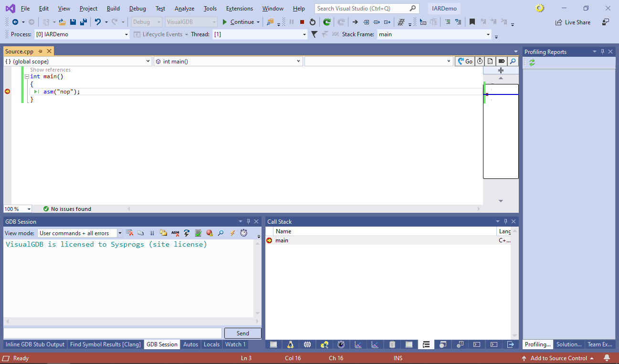
Task: Pin the Source.cpp tab
Action: point(41,52)
